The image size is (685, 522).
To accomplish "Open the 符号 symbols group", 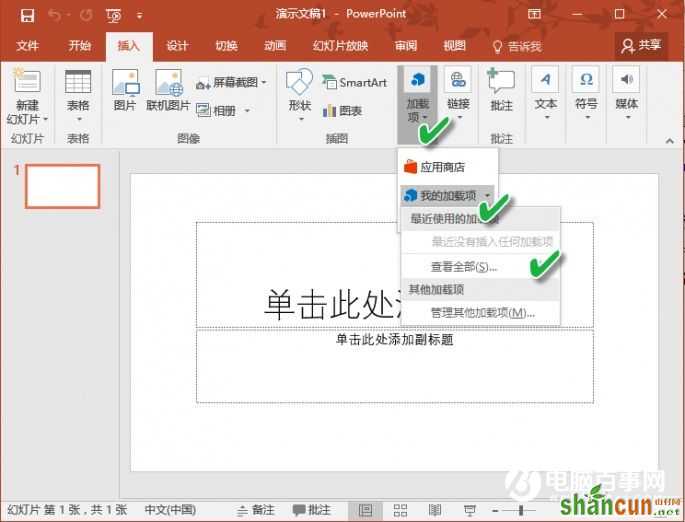I will point(586,94).
